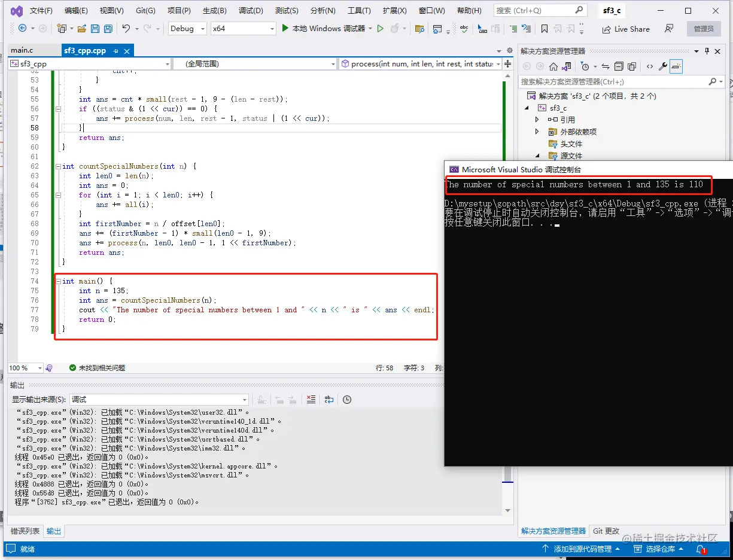This screenshot has width=733, height=560.
Task: Clear all output using the output toolbar icon
Action: (x=311, y=400)
